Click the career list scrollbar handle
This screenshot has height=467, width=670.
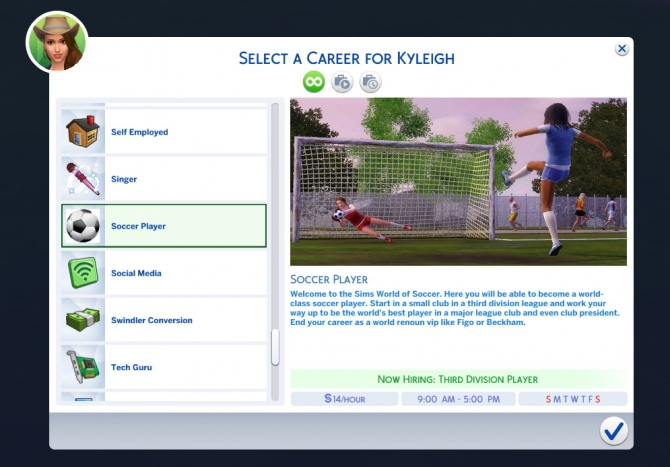click(275, 348)
